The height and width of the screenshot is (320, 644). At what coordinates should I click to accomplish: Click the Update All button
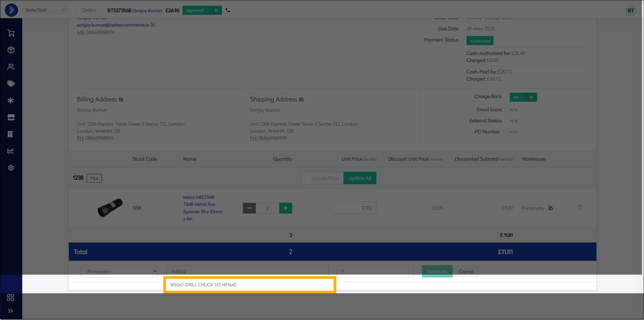click(360, 178)
